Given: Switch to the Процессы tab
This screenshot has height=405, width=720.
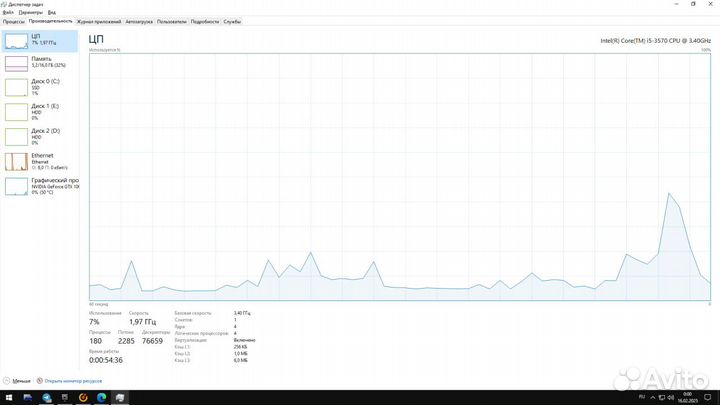Looking at the screenshot, I should (x=13, y=21).
